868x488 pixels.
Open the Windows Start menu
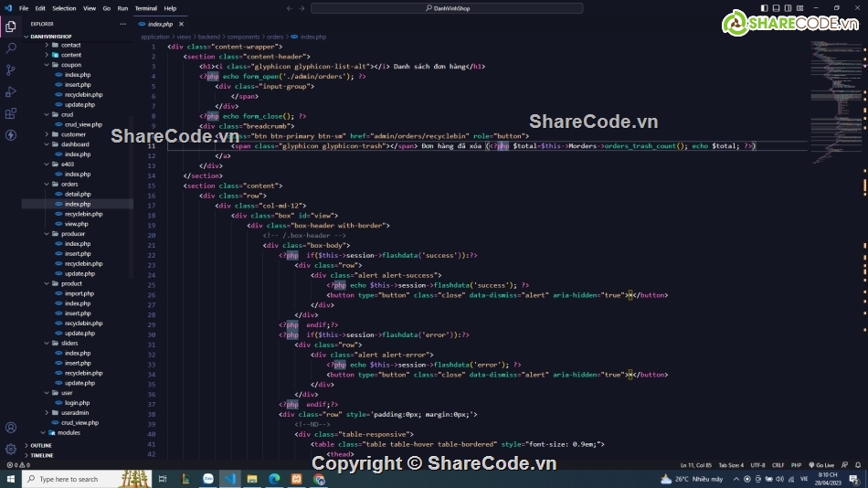[x=11, y=479]
